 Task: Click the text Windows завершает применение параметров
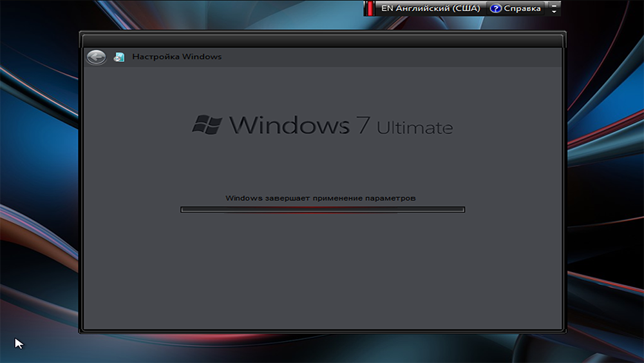click(320, 198)
